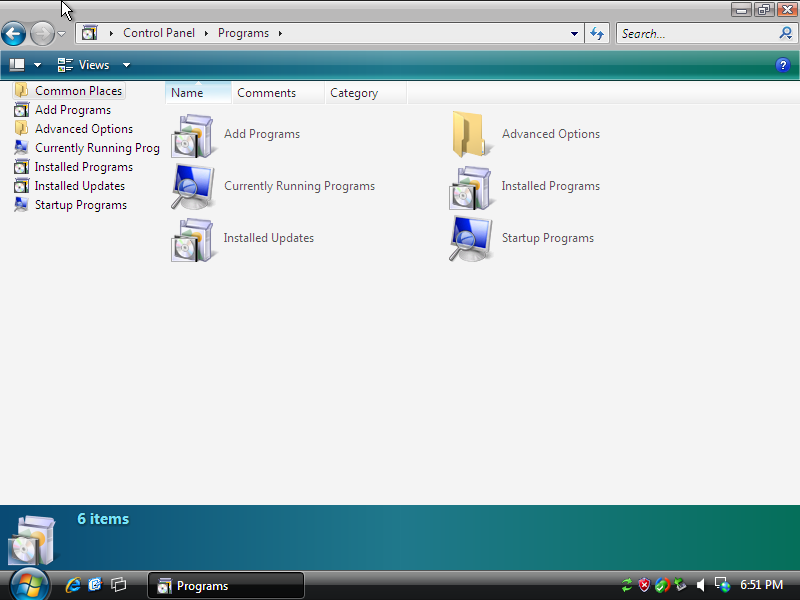Open Currently Running Programs monitor icon
This screenshot has height=600, width=800.
click(192, 187)
